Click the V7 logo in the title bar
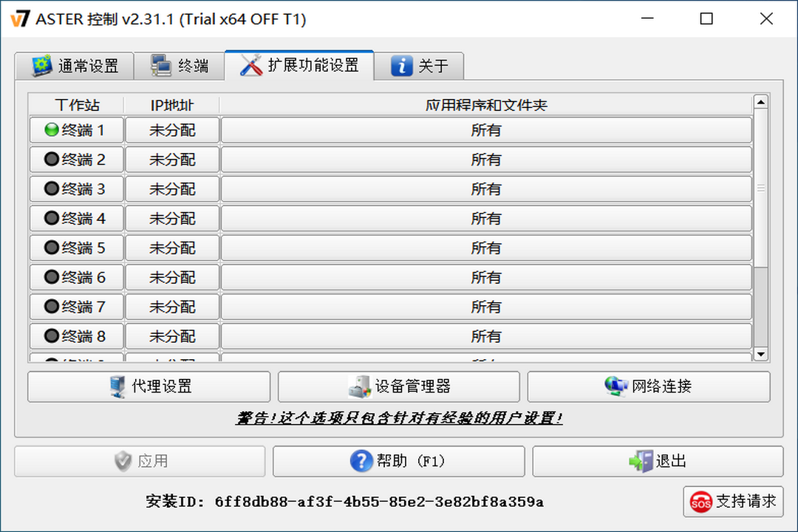 click(20, 18)
